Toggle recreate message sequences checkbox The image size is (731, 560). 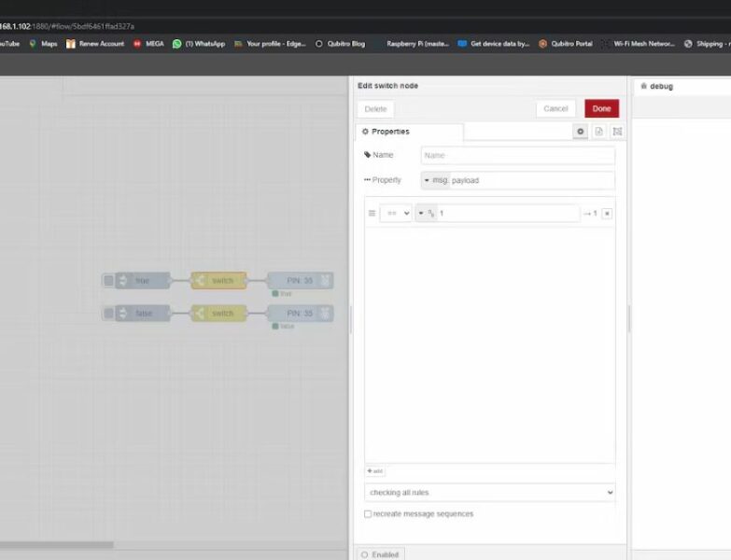click(x=368, y=514)
